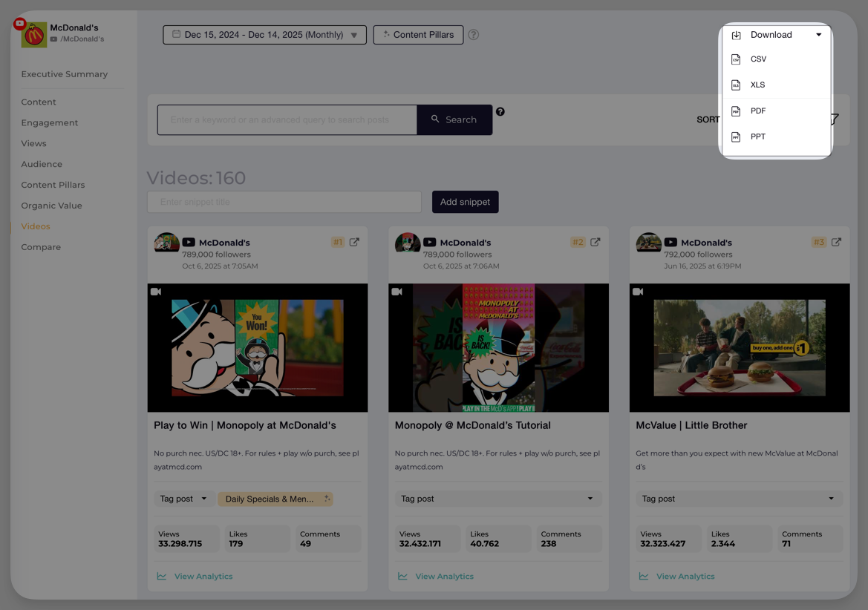This screenshot has height=610, width=868.
Task: Click the snippet title input field
Action: [284, 202]
